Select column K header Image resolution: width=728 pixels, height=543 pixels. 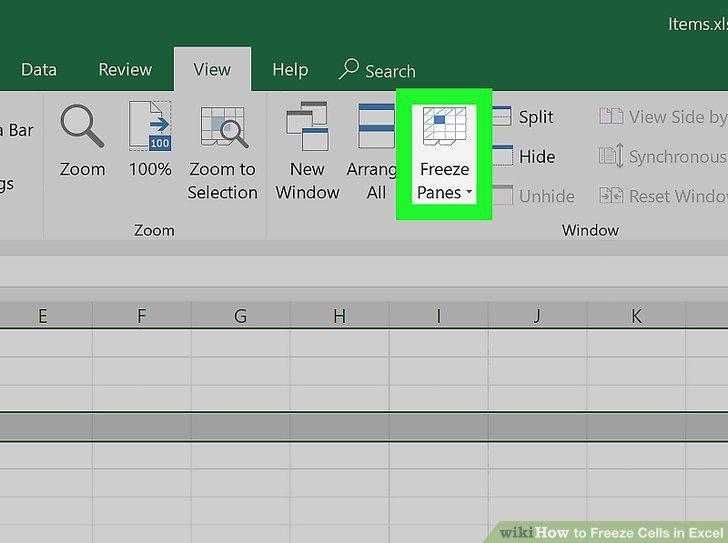[636, 316]
